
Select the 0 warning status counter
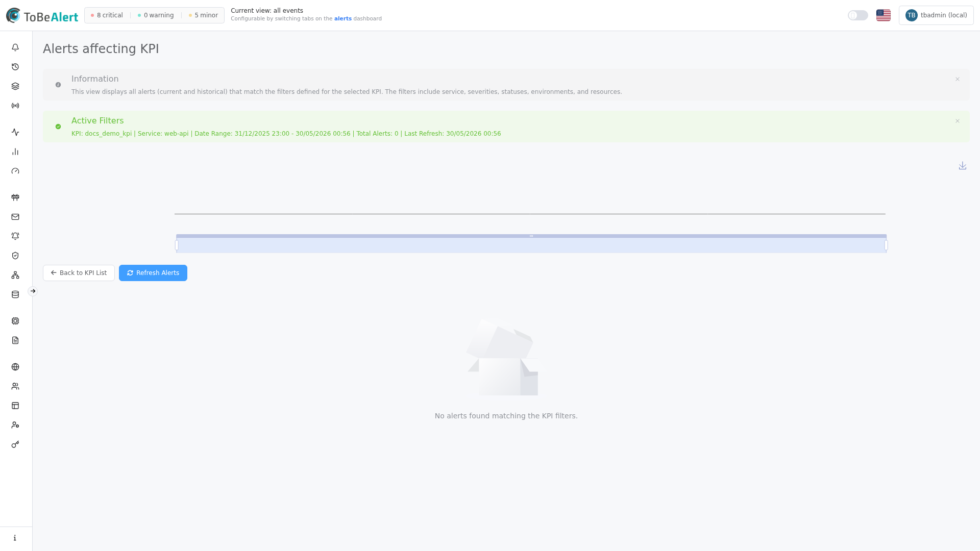click(x=156, y=15)
